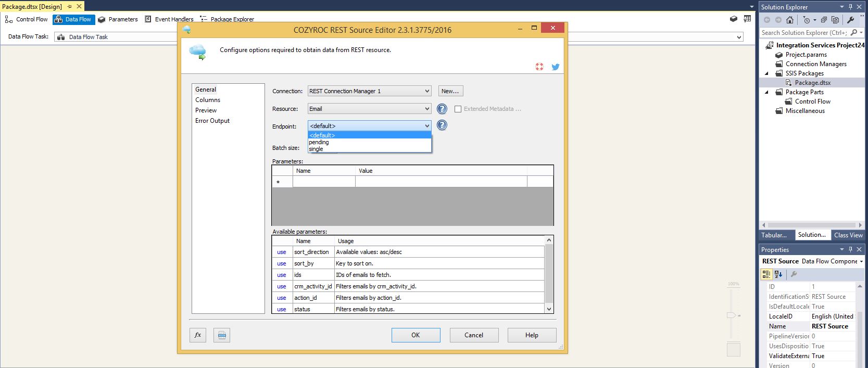The width and height of the screenshot is (868, 368).
Task: Open the Connection dropdown
Action: (426, 91)
